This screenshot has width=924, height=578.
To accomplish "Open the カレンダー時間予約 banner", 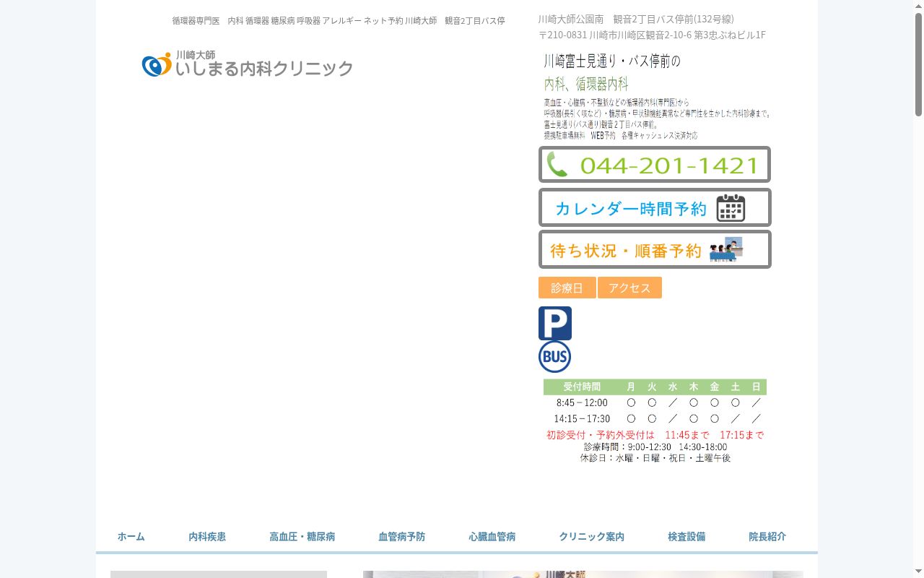I will pos(655,208).
